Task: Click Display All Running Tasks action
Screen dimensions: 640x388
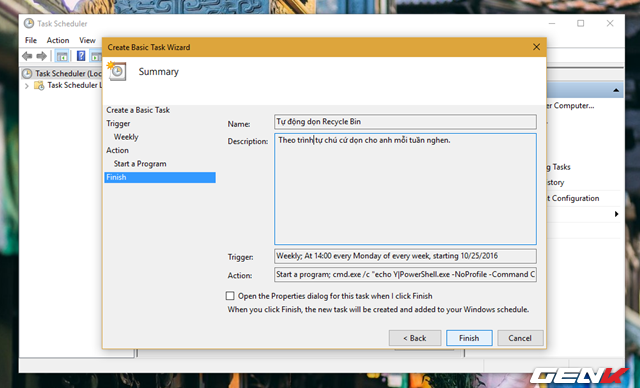Action: (x=559, y=167)
